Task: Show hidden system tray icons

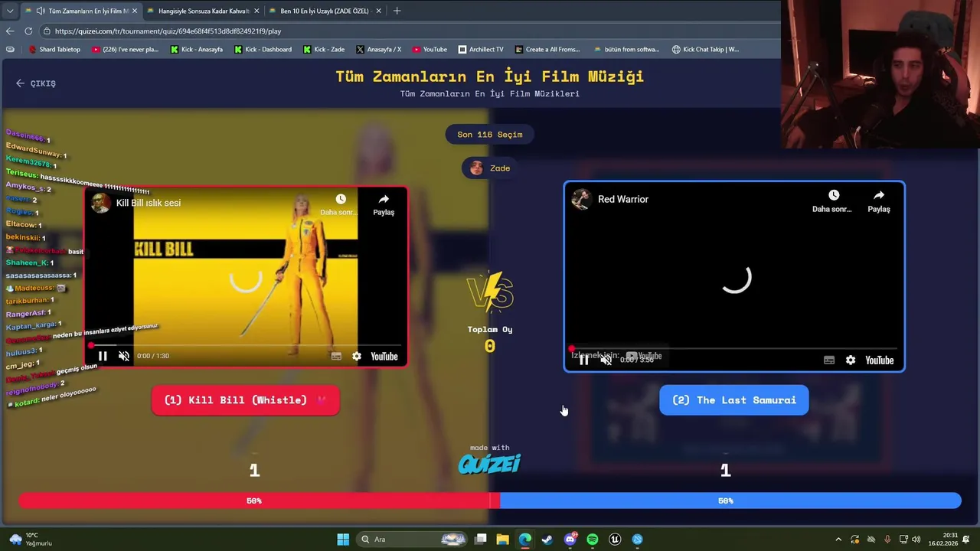Action: (x=838, y=540)
